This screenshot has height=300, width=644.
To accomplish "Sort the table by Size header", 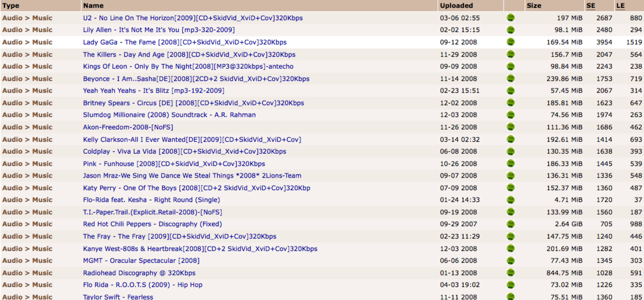I will click(534, 6).
